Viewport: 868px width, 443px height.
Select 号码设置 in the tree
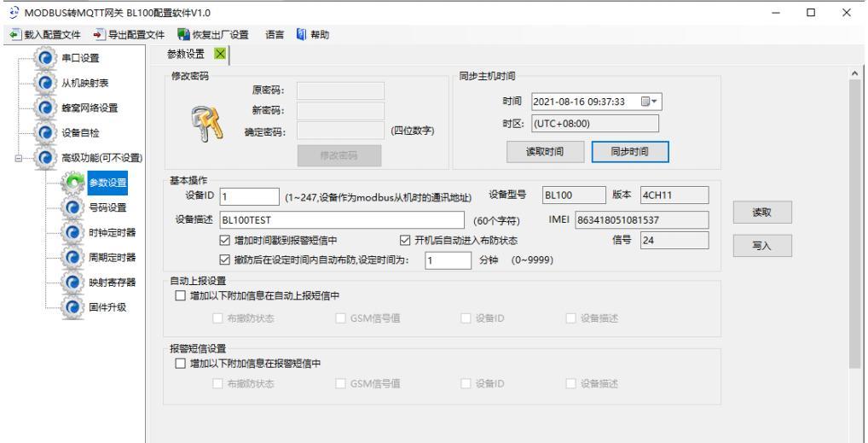click(108, 208)
